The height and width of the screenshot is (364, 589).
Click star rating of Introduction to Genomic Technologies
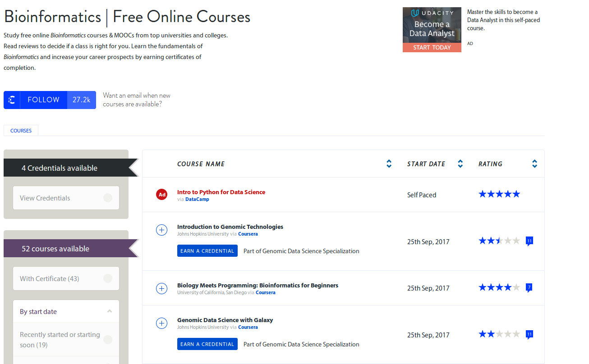tap(499, 241)
